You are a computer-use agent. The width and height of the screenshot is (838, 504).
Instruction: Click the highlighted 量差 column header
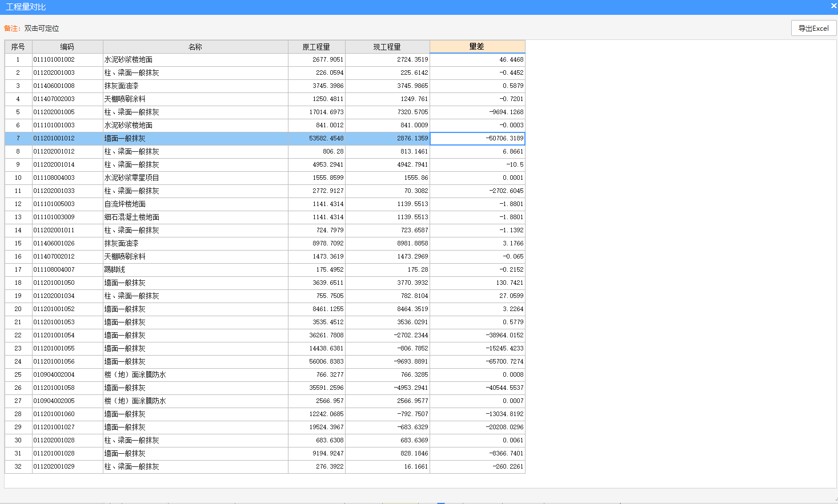478,47
